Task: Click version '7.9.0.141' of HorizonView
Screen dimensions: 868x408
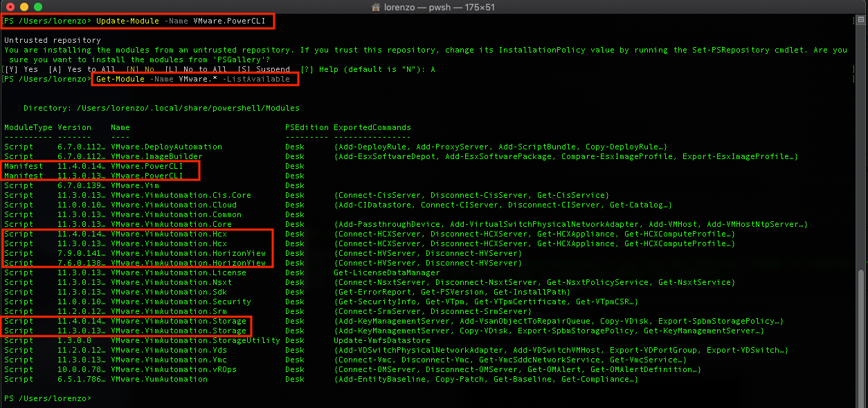Action: tap(82, 253)
